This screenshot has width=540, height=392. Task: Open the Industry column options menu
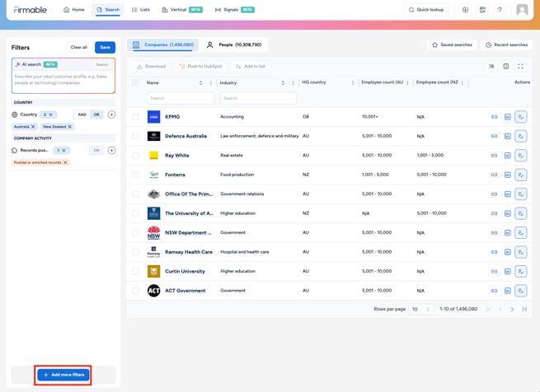click(x=293, y=83)
